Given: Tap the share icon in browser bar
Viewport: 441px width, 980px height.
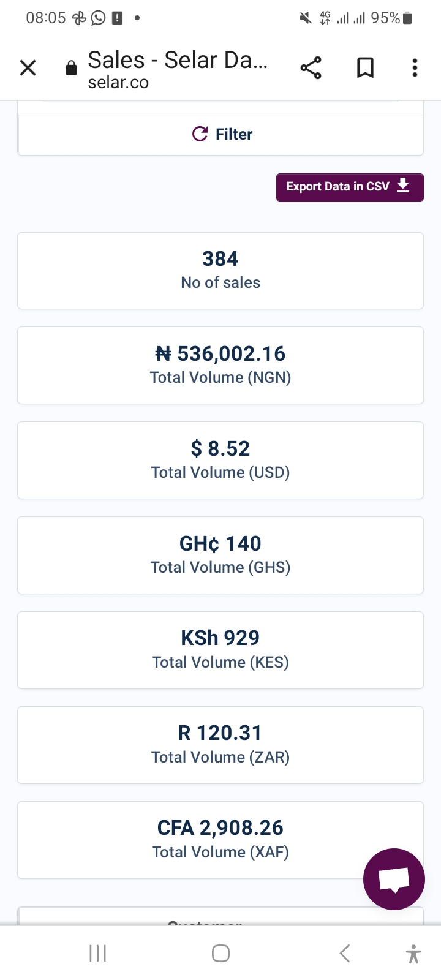Looking at the screenshot, I should [x=311, y=67].
